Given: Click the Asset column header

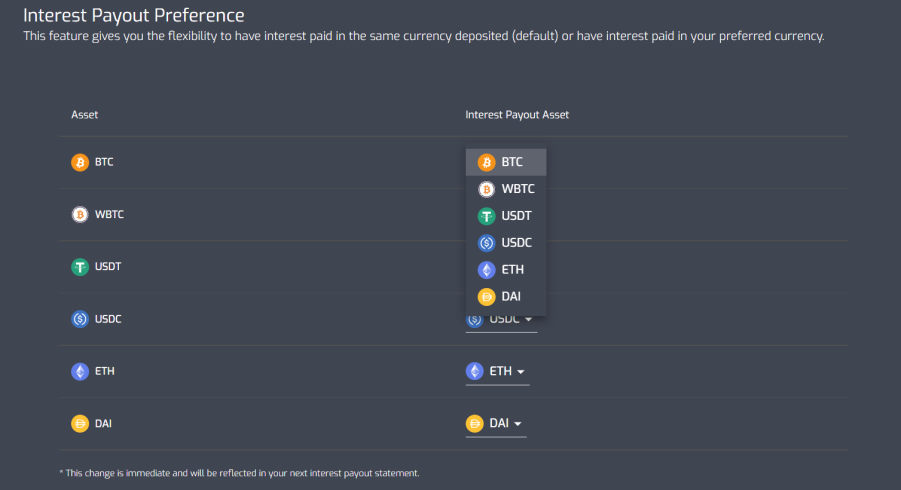Looking at the screenshot, I should 84,115.
